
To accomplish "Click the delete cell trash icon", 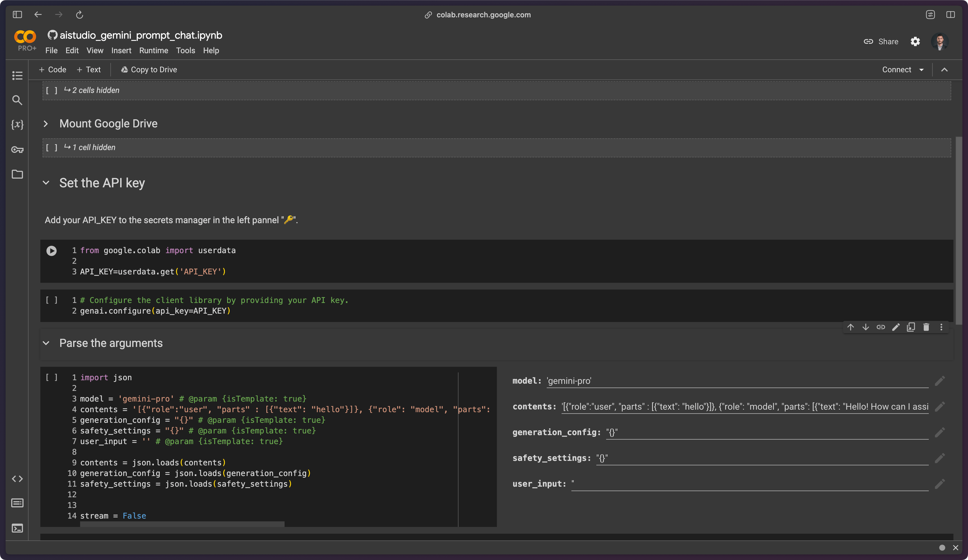I will pyautogui.click(x=926, y=327).
